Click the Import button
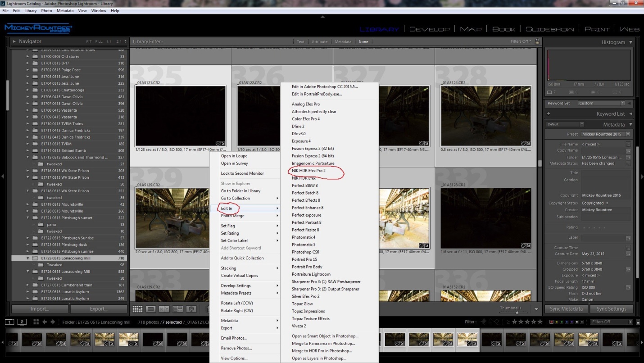 tap(40, 309)
